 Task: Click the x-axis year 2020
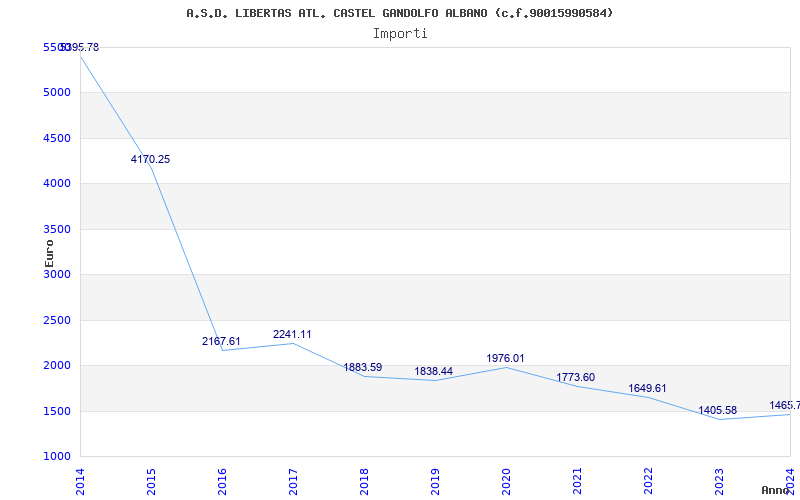506,482
